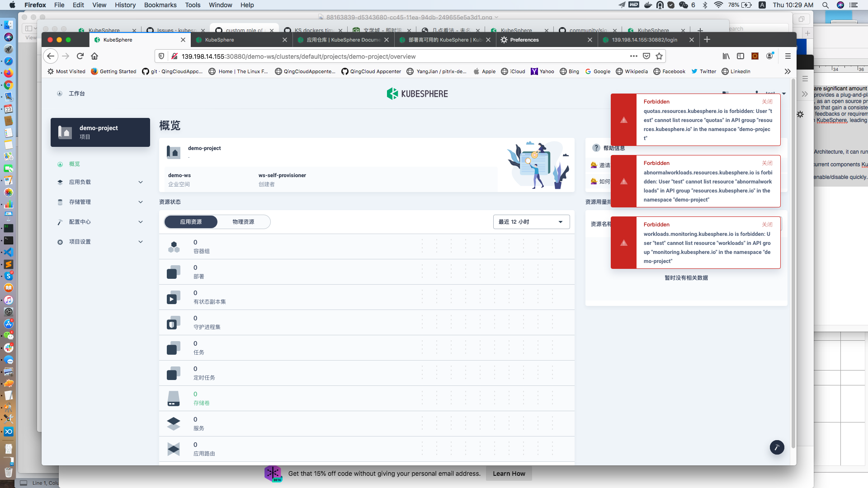Image resolution: width=868 pixels, height=488 pixels.
Task: Expand the 项目设置 sidebar section
Action: (x=100, y=242)
